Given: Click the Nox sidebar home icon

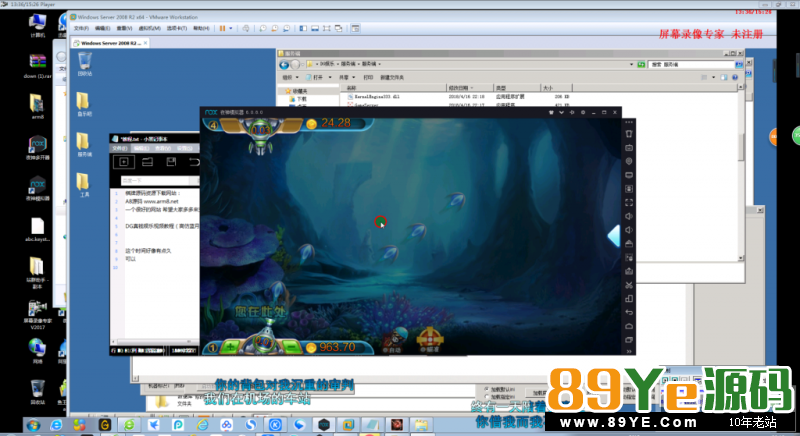Looking at the screenshot, I should (629, 326).
